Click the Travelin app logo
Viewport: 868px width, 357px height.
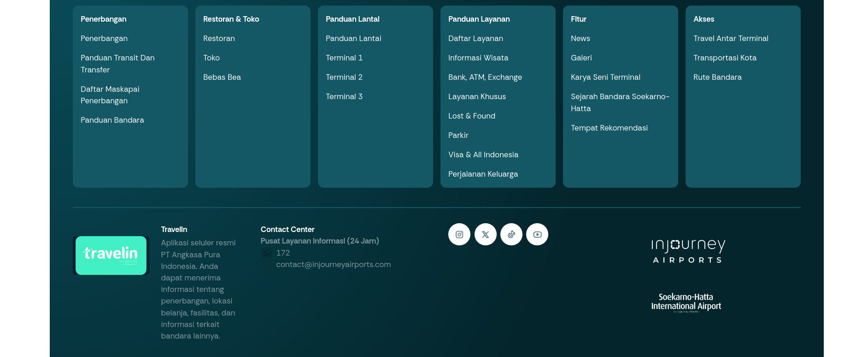pyautogui.click(x=111, y=256)
